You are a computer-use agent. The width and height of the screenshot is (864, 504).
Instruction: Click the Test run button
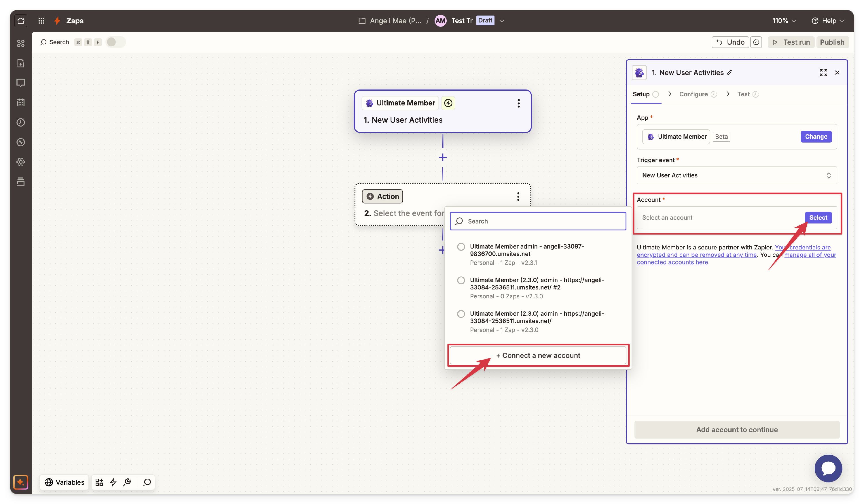791,42
